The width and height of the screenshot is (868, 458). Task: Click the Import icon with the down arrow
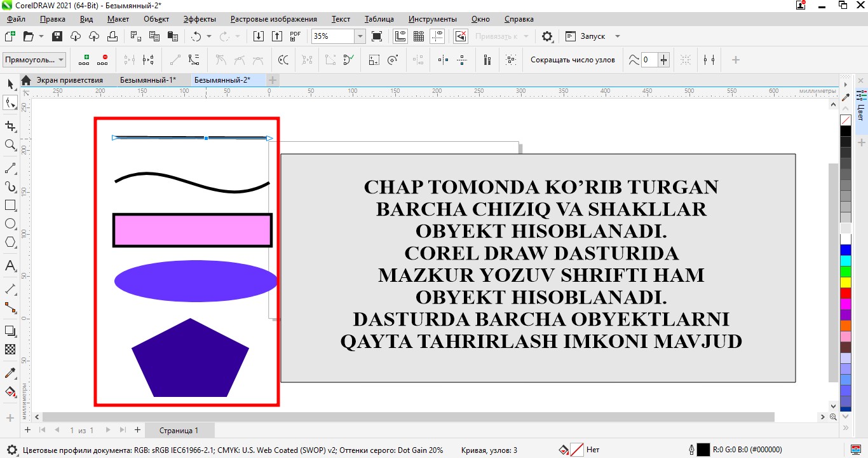(259, 36)
